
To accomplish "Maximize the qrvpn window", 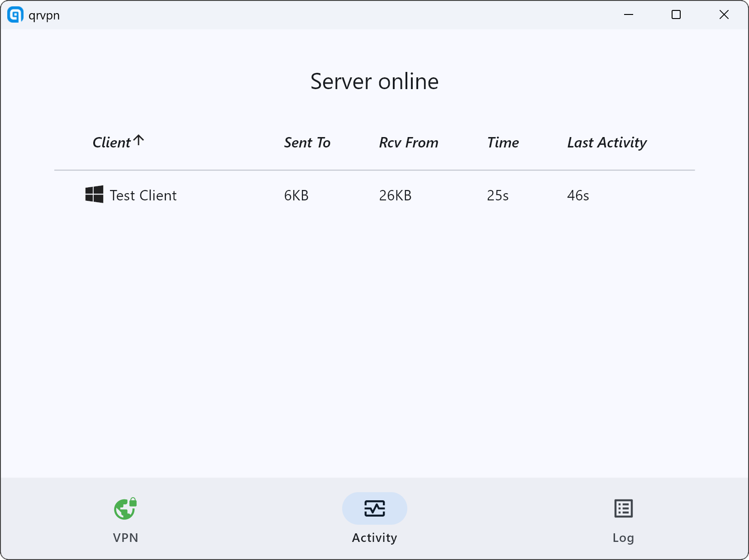I will [x=676, y=15].
